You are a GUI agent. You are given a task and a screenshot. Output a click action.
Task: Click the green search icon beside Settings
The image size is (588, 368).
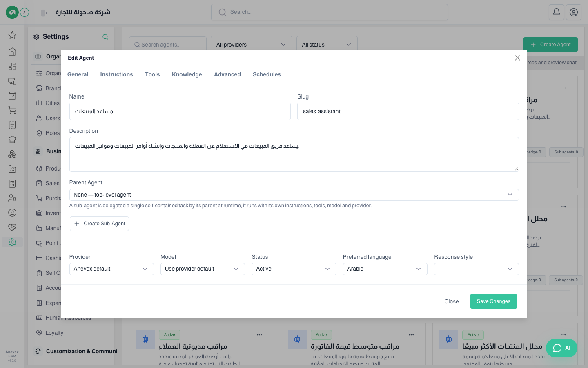(x=105, y=37)
